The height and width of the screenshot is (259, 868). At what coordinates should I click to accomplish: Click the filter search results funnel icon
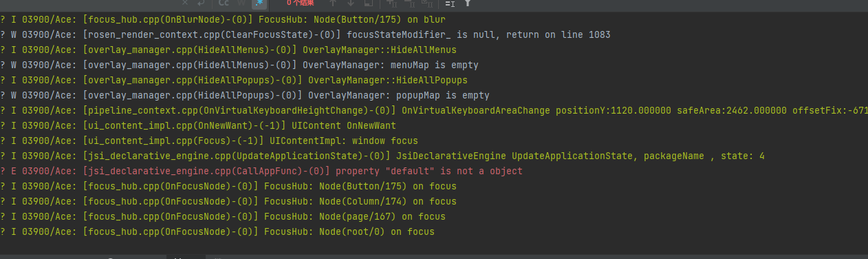(x=468, y=3)
